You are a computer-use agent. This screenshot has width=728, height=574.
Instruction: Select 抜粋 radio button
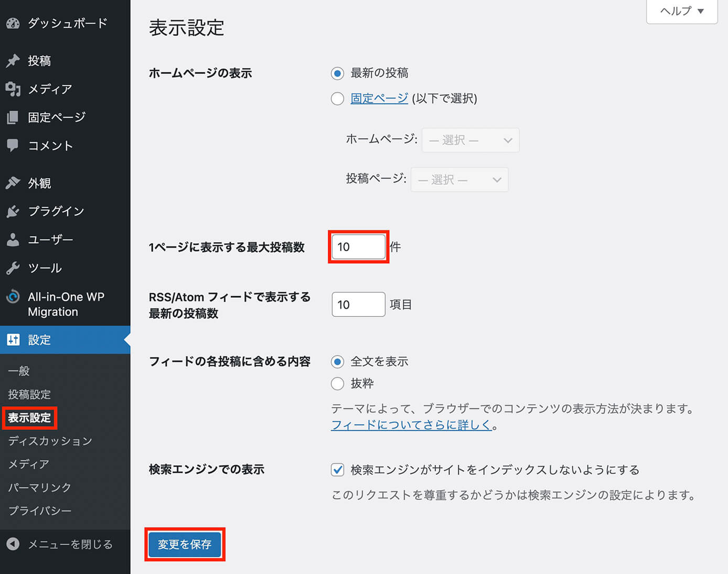(x=337, y=384)
